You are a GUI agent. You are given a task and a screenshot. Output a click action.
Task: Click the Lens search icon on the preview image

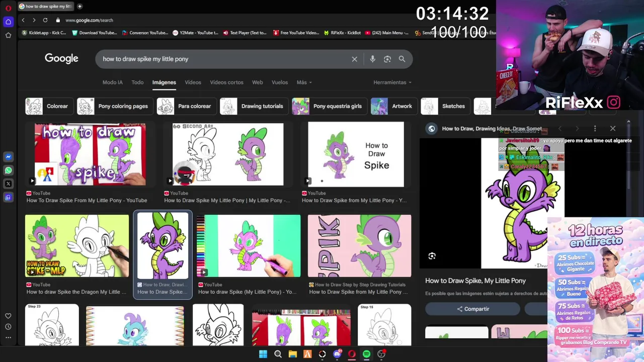point(432,256)
